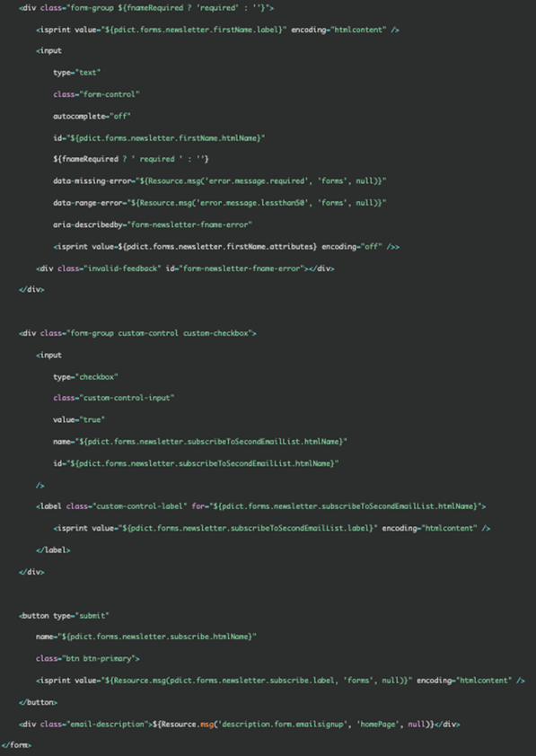Click the button type="submit" line
The image size is (536, 756).
coord(64,616)
